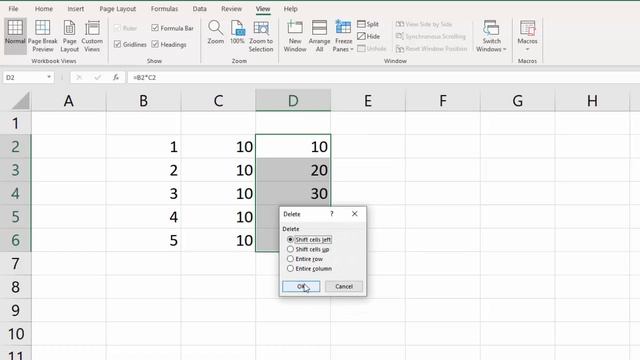Select the Normal workbook view
The image size is (640, 360).
(15, 36)
